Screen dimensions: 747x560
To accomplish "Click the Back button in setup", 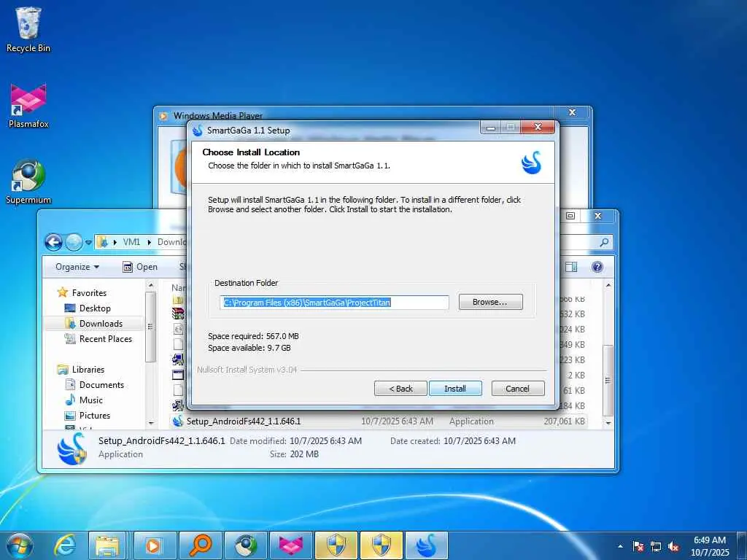I will click(400, 389).
